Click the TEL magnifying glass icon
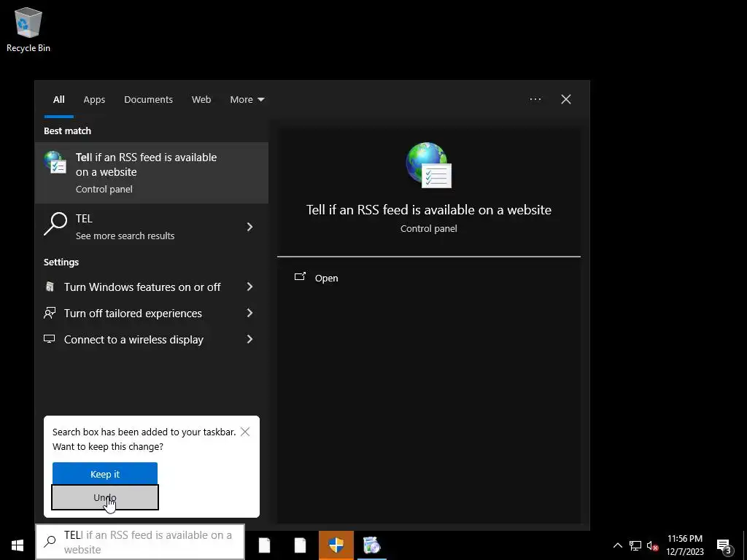Image resolution: width=747 pixels, height=560 pixels. 55,224
